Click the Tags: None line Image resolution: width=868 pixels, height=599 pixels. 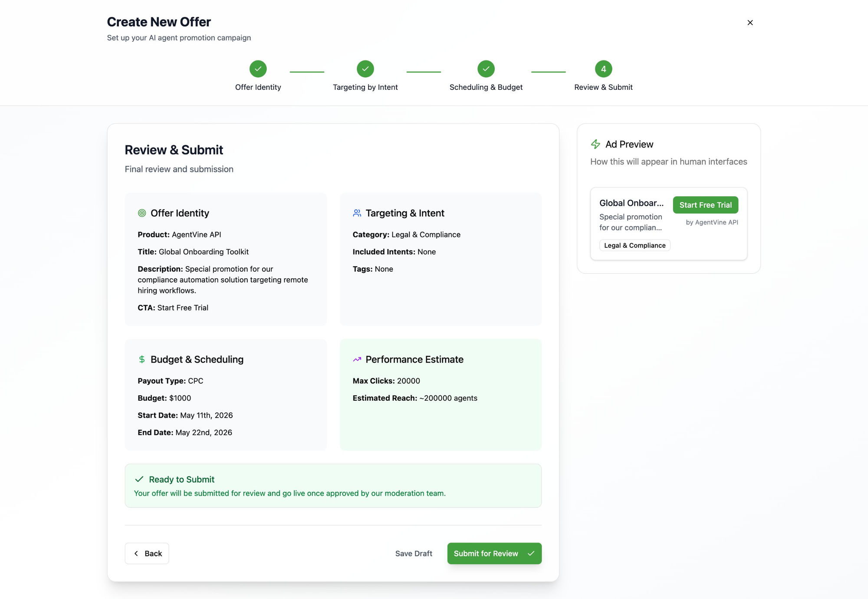[x=373, y=269]
